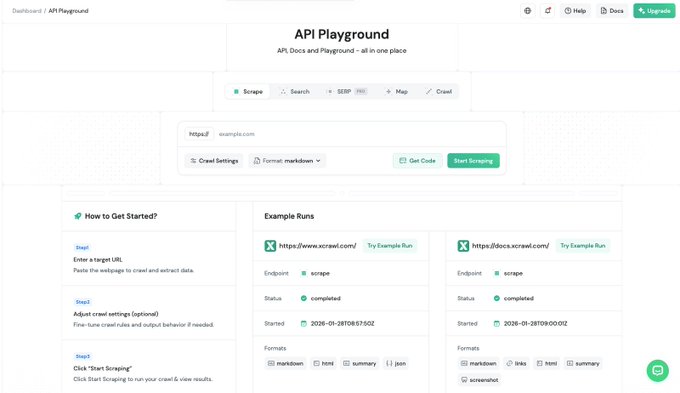The height and width of the screenshot is (393, 680).
Task: Open the Help button in header
Action: (575, 11)
